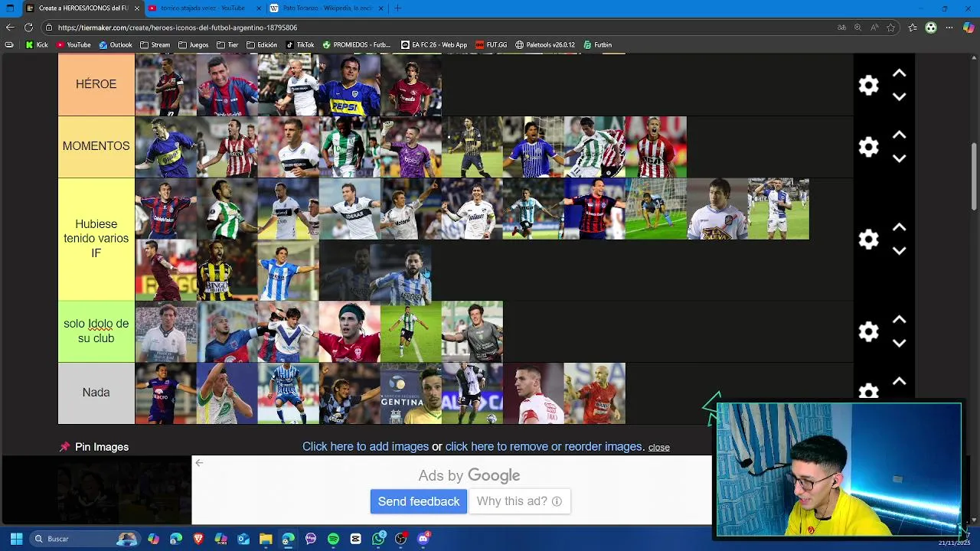This screenshot has width=980, height=551.
Task: Open settings gear for Hubiese tenido varios IF row
Action: [x=868, y=240]
